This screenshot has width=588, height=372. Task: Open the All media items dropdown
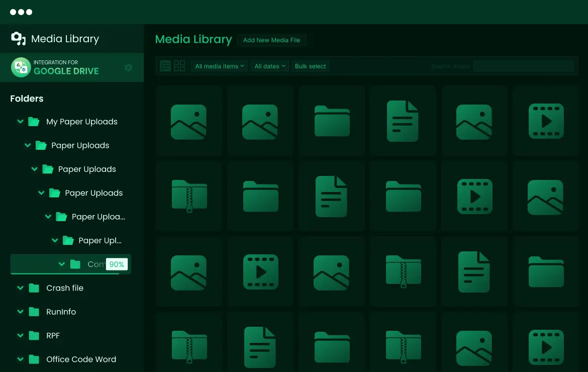point(220,66)
